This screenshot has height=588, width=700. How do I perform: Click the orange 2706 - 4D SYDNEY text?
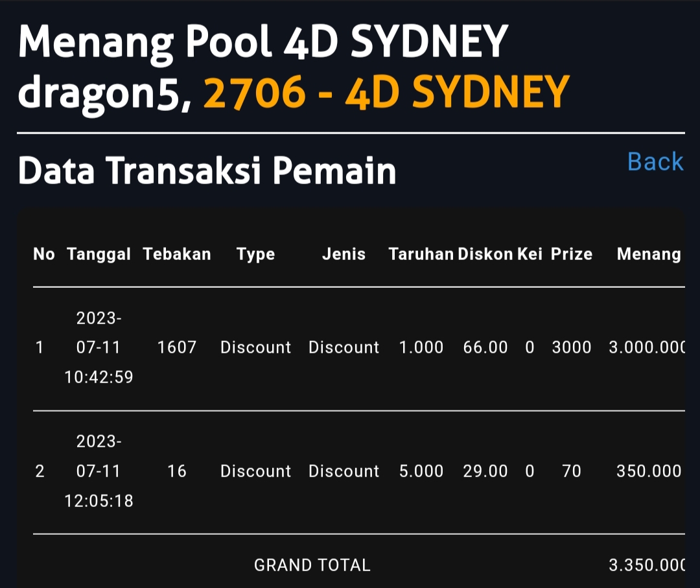pyautogui.click(x=386, y=91)
